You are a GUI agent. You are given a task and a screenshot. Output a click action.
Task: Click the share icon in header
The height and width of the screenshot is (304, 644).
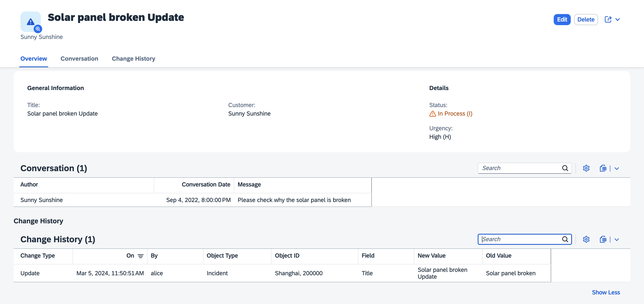[x=608, y=20]
